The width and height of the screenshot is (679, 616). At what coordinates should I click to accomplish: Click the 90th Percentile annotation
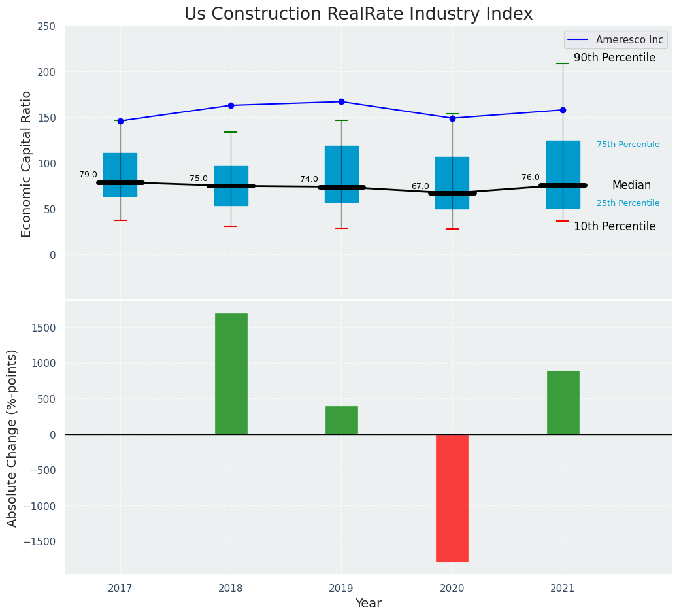click(614, 58)
